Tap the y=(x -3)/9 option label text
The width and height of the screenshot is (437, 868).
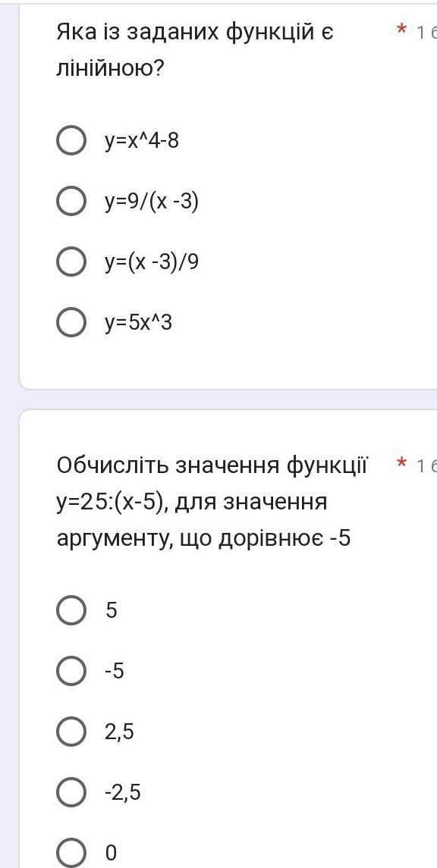click(152, 262)
